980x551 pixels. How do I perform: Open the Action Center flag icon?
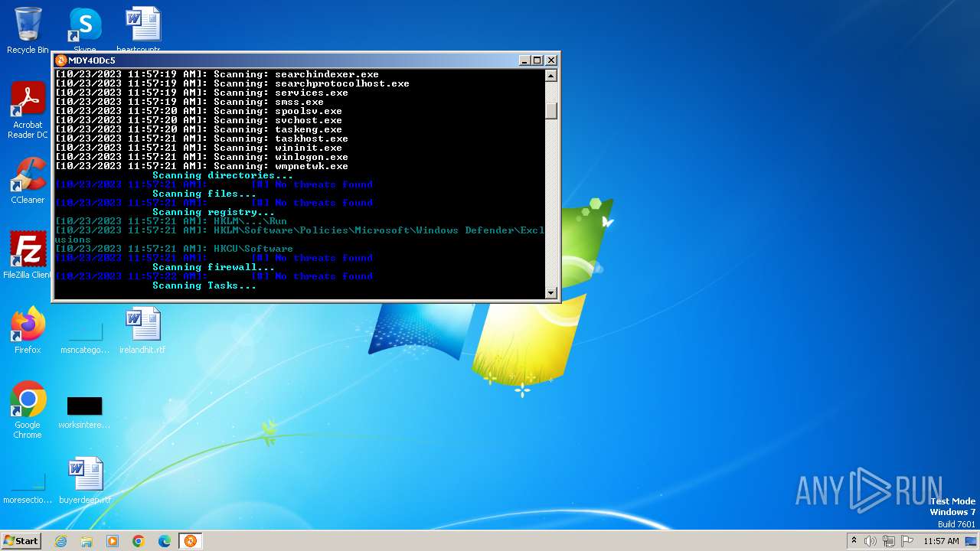click(x=907, y=541)
